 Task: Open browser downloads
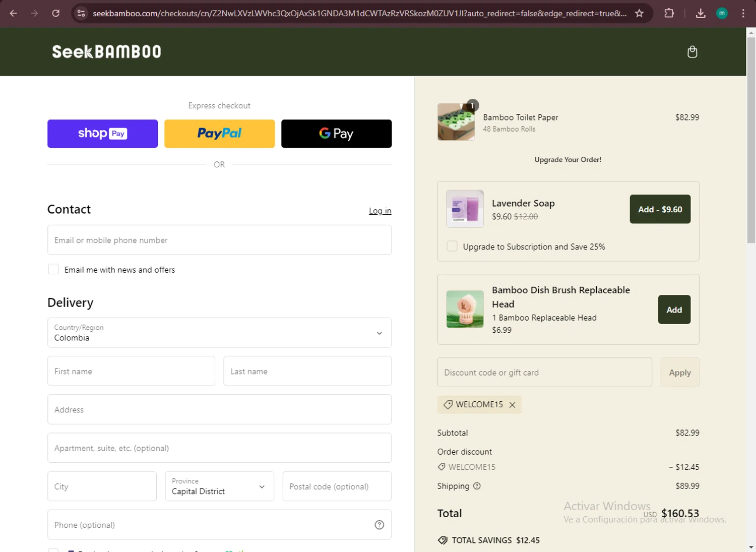coord(701,13)
